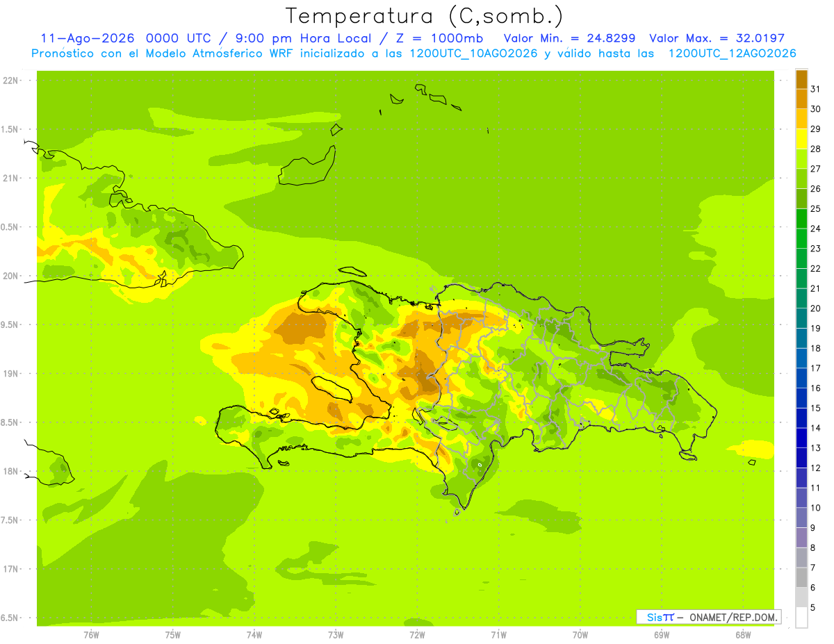
Task: Click the blue legend swatch between 15 and 16
Action: [801, 398]
